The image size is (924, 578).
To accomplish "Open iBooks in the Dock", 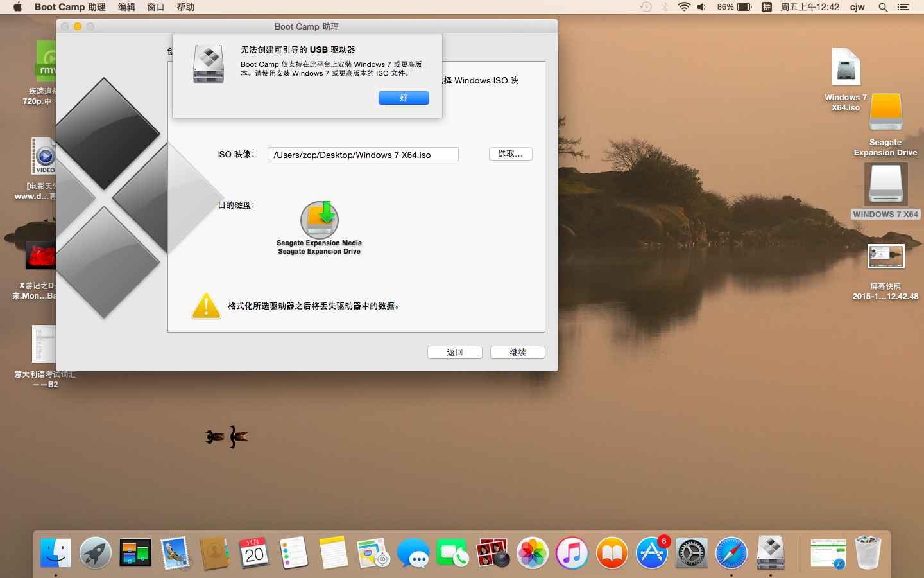I will [x=612, y=552].
